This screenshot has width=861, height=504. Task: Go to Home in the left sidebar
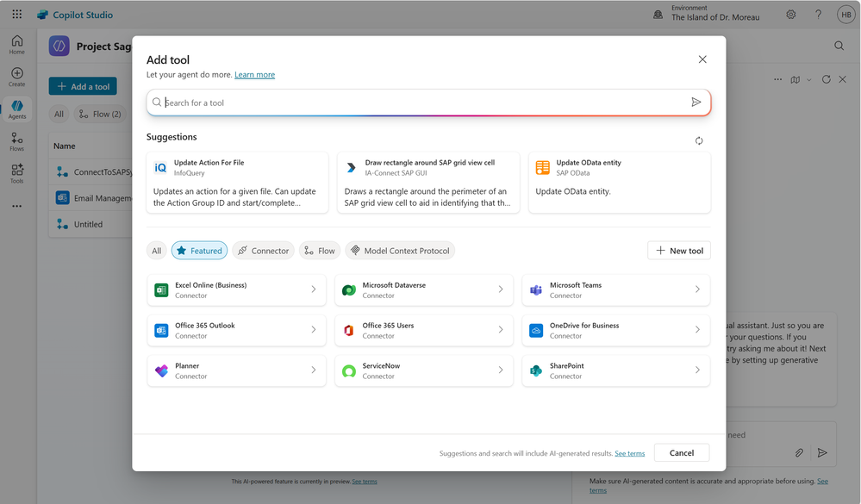pos(17,45)
